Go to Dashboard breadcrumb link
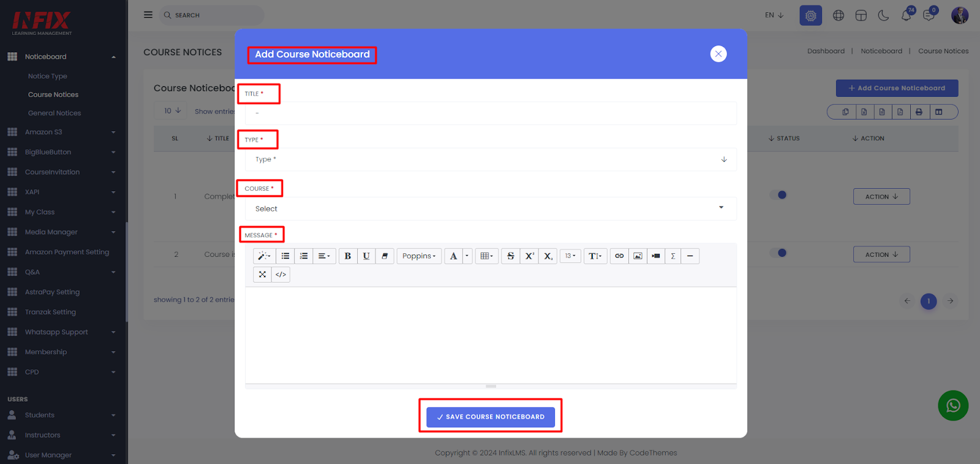This screenshot has width=980, height=464. click(826, 51)
